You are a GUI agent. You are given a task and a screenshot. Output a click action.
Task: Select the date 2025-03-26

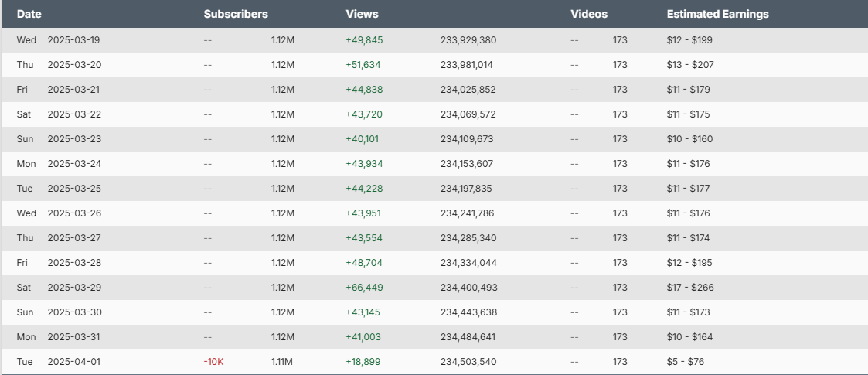(x=75, y=213)
